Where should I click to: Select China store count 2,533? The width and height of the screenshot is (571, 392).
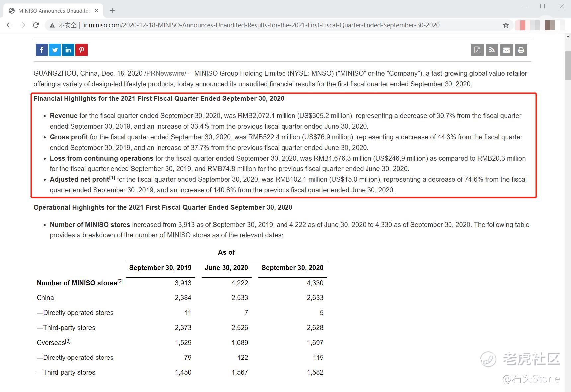(240, 298)
